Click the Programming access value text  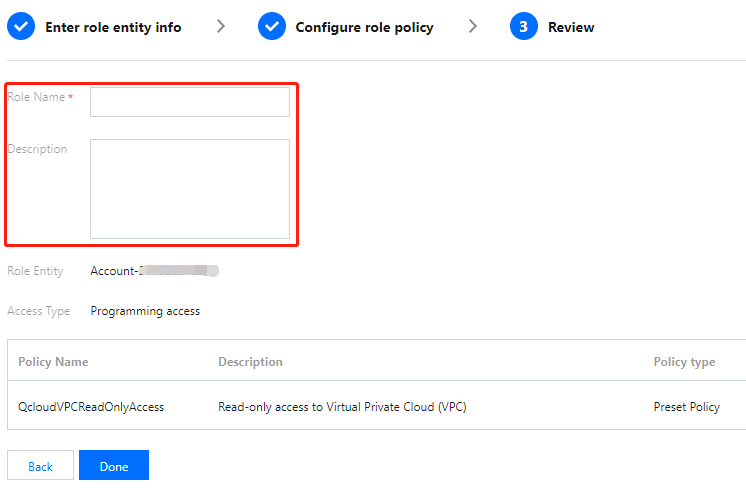click(145, 311)
